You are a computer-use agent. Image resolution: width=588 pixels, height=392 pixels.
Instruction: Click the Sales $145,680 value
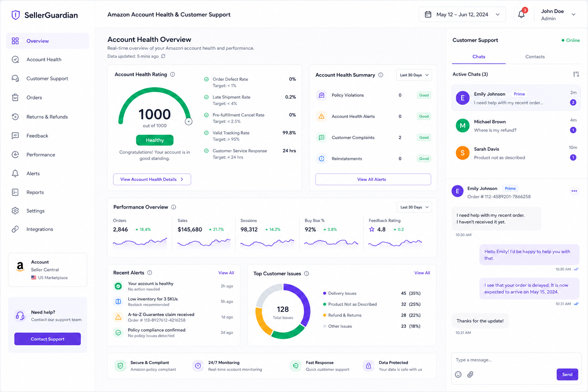pyautogui.click(x=190, y=229)
